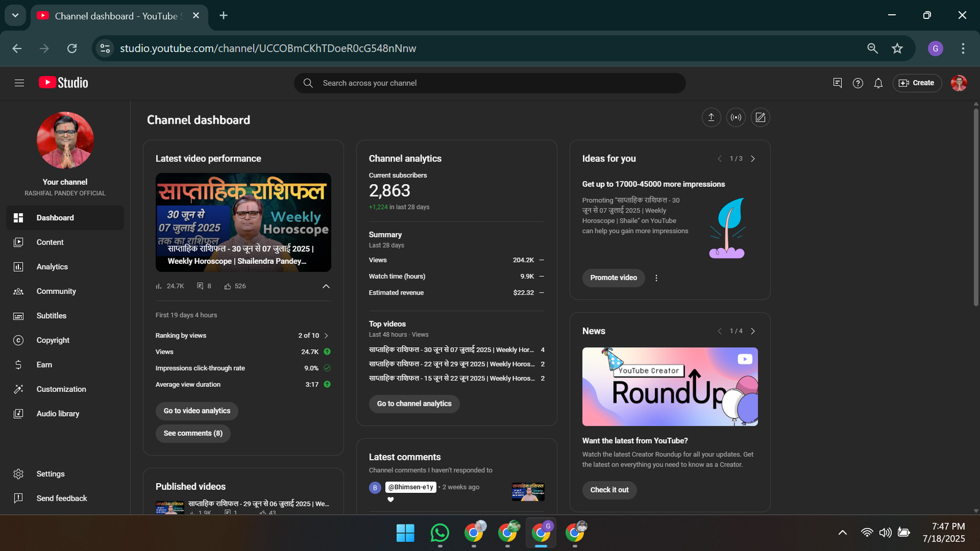Open Audio library in the sidebar
The height and width of the screenshot is (551, 980).
(x=65, y=414)
